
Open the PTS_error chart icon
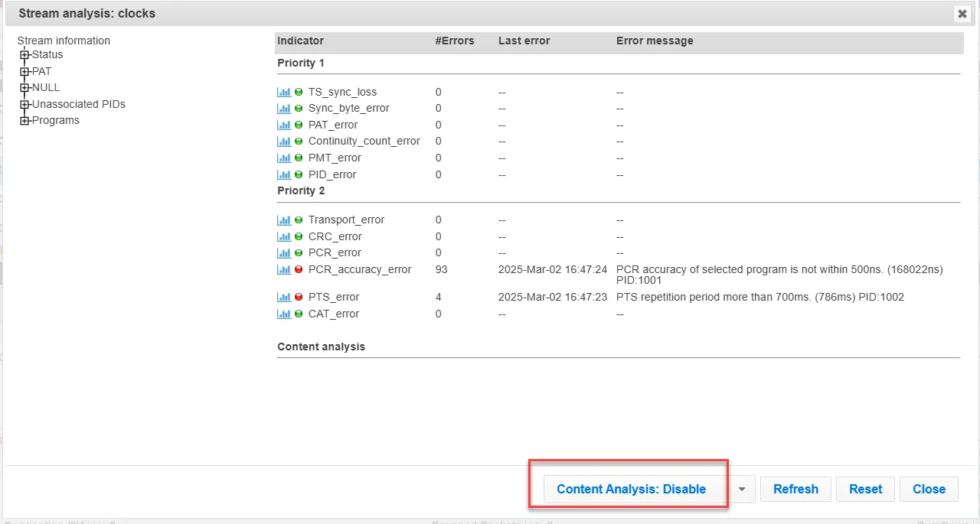[x=283, y=297]
